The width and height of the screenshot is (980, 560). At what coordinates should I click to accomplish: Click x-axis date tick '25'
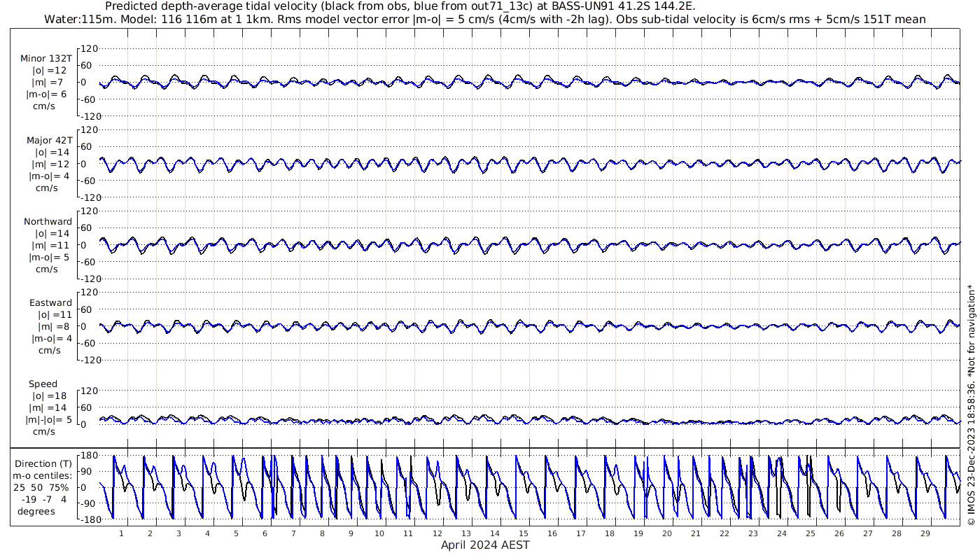[810, 533]
